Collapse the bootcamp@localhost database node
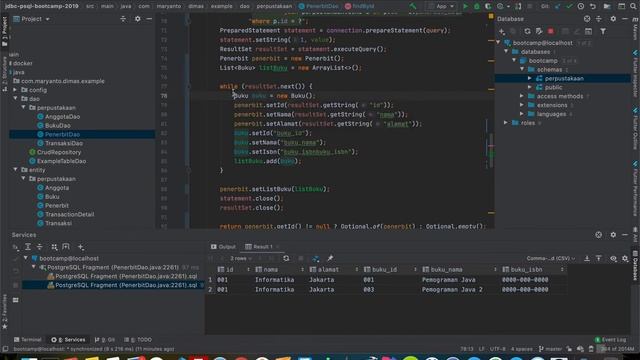 click(498, 42)
